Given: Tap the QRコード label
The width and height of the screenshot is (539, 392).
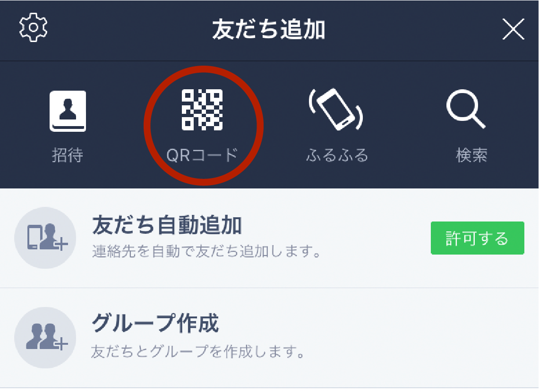Looking at the screenshot, I should pyautogui.click(x=202, y=155).
